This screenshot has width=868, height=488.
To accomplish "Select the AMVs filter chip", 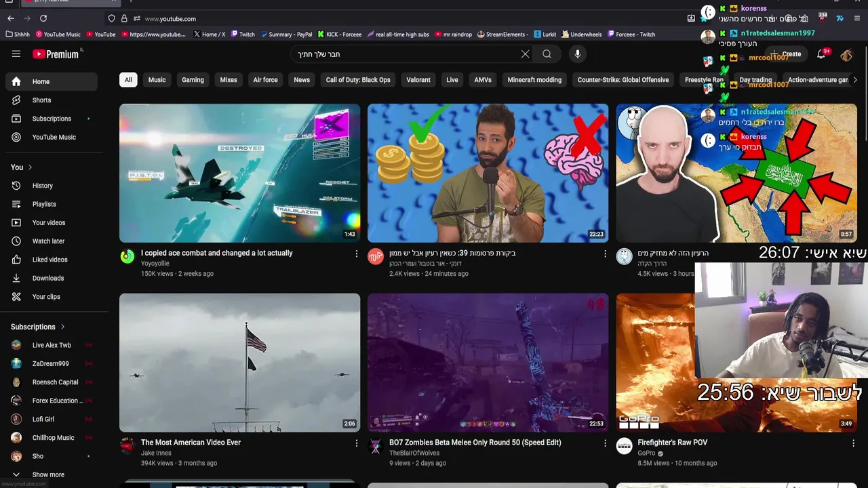I will [483, 80].
